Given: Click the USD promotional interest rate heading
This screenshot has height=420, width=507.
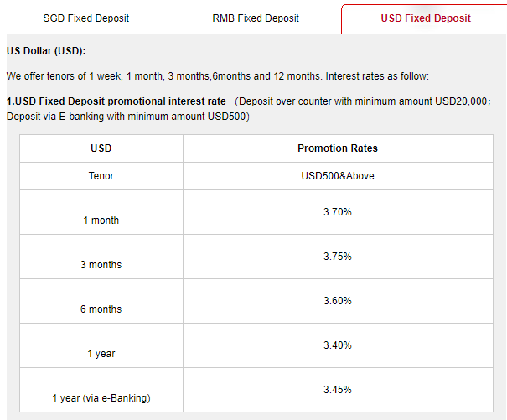Looking at the screenshot, I should [116, 101].
